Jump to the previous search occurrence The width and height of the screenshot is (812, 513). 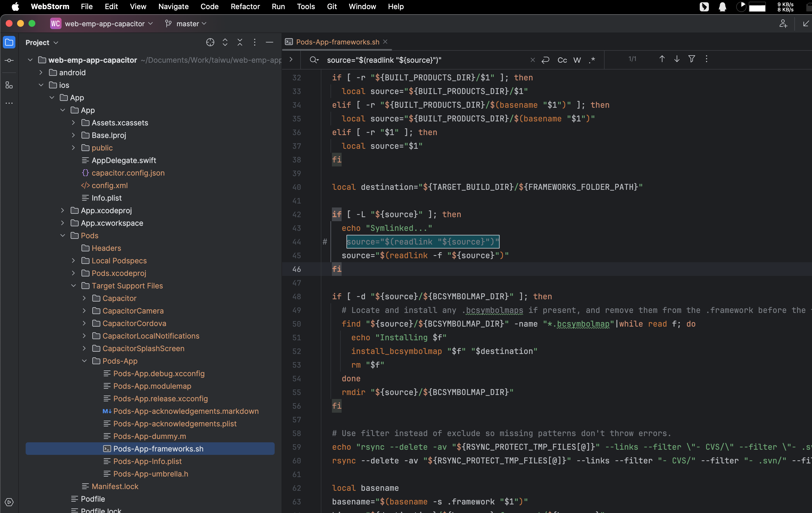click(x=662, y=59)
